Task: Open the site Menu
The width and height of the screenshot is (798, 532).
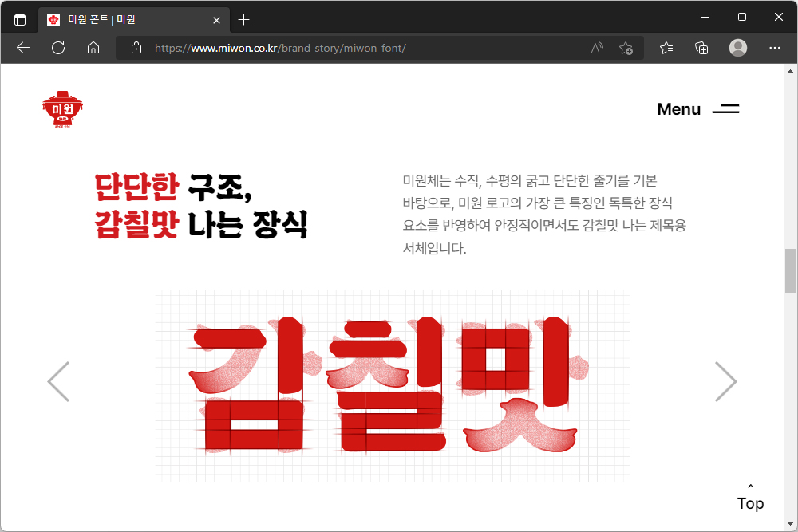Action: 697,108
